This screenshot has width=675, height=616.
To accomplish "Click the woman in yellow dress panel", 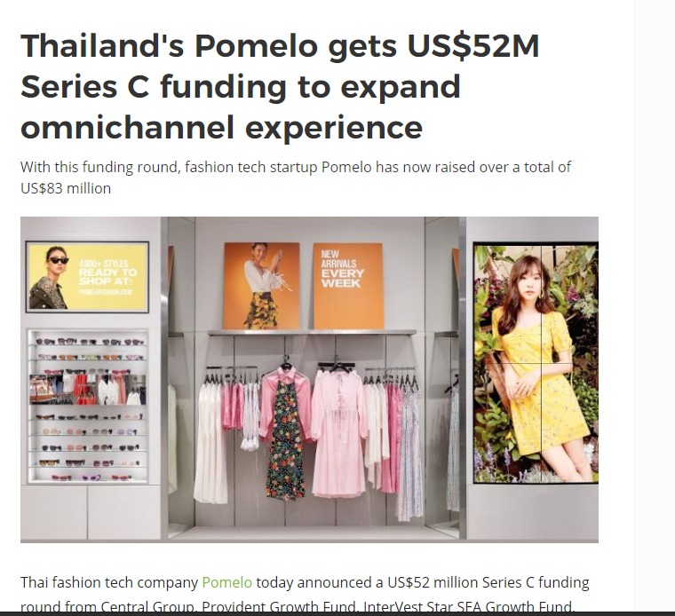I will 536,363.
